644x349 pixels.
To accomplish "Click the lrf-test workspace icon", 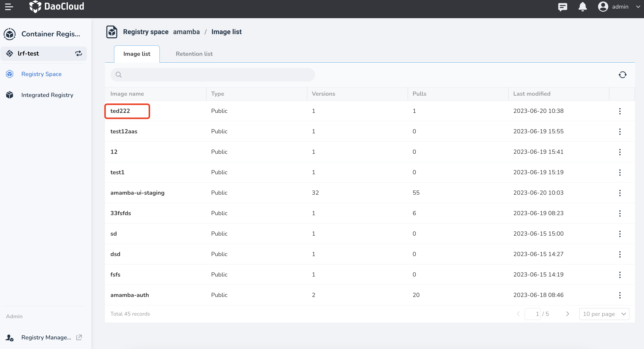I will click(x=10, y=53).
